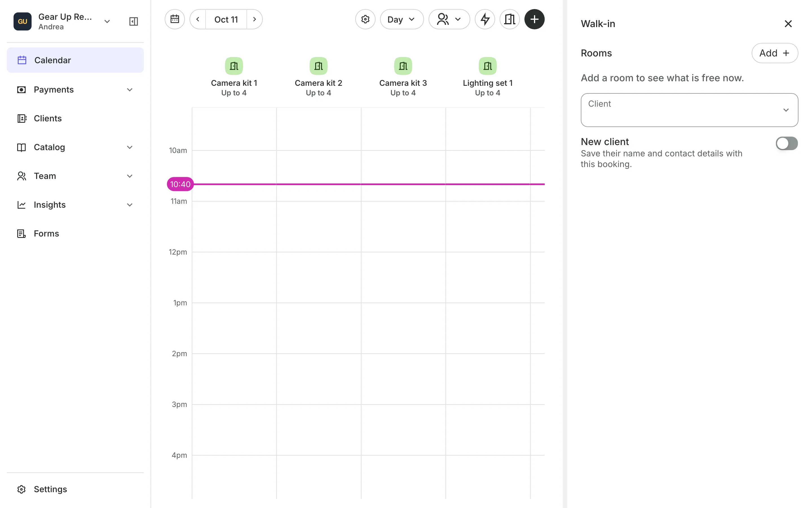Open Settings in the sidebar
Screen dimensions: 812x508
(75, 489)
